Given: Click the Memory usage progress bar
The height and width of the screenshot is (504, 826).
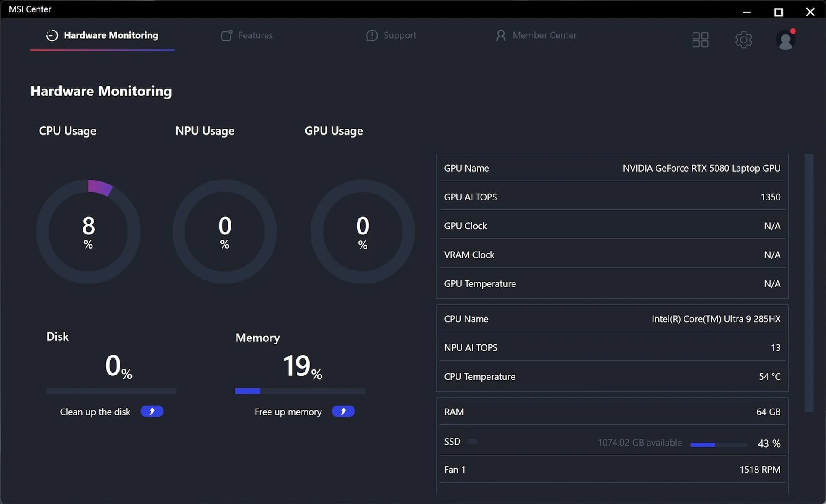Looking at the screenshot, I should pyautogui.click(x=300, y=391).
